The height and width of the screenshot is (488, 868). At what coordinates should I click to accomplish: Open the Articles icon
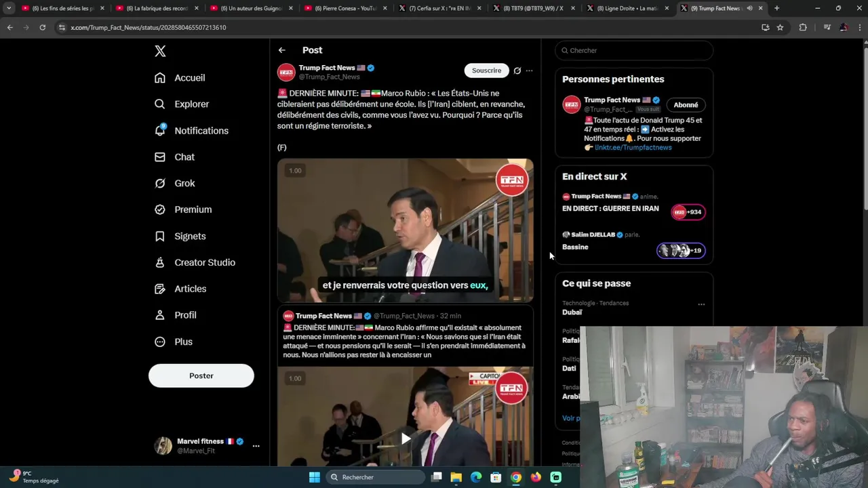point(160,289)
